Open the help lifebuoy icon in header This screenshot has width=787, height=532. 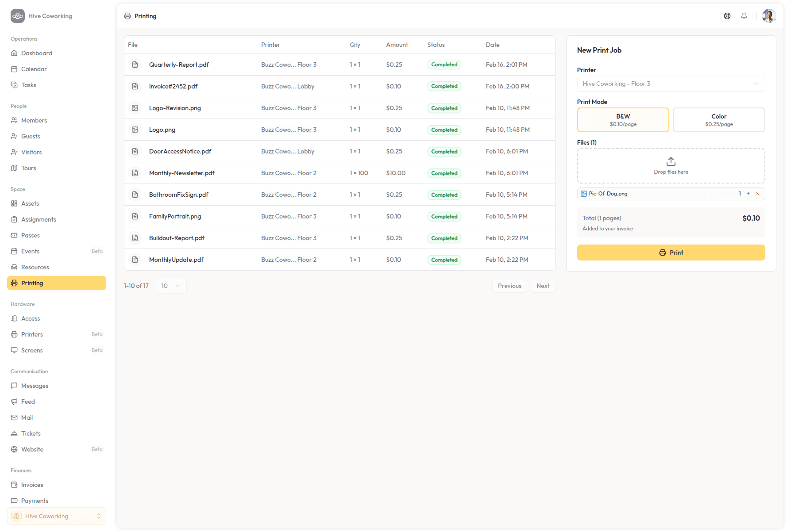(x=727, y=16)
